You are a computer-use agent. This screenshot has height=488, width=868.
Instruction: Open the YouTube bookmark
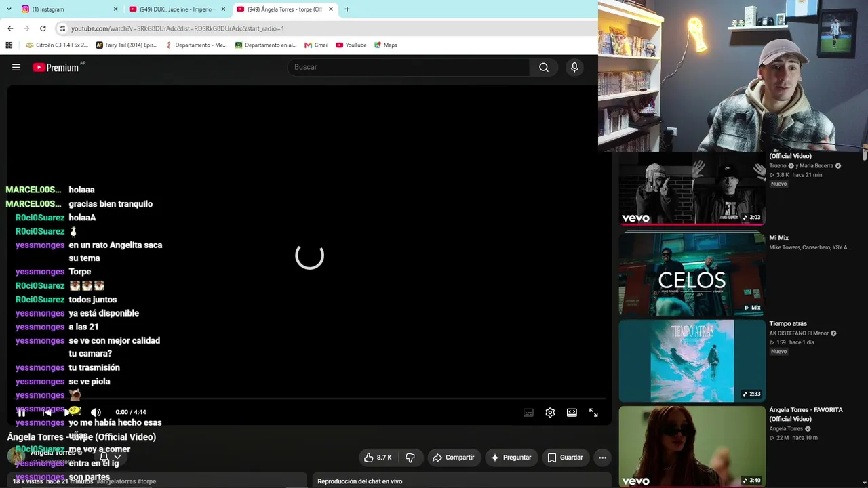(x=351, y=45)
